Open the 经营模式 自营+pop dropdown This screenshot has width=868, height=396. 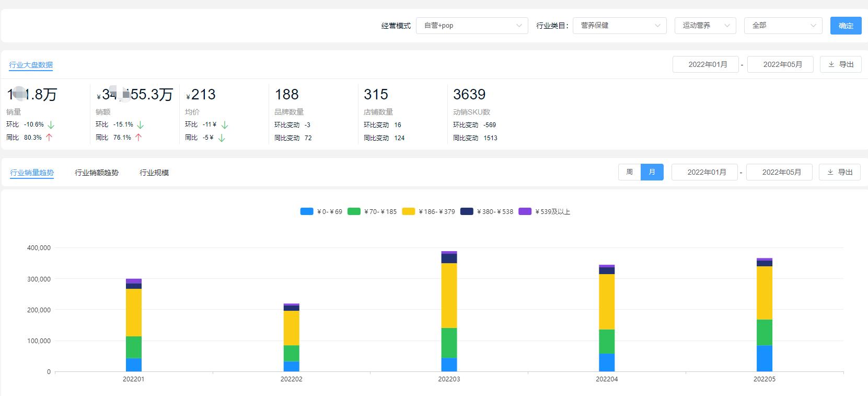click(x=472, y=26)
